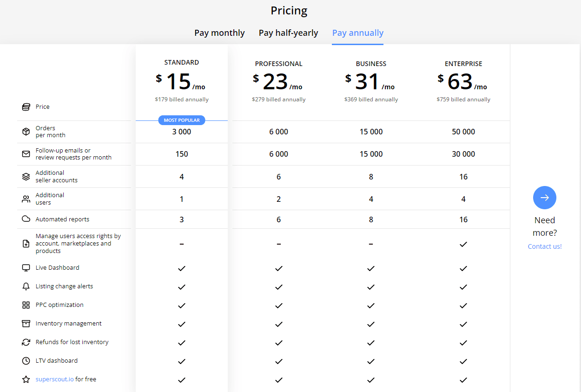Click the Standard checkmark for PPC optimization

(x=182, y=306)
